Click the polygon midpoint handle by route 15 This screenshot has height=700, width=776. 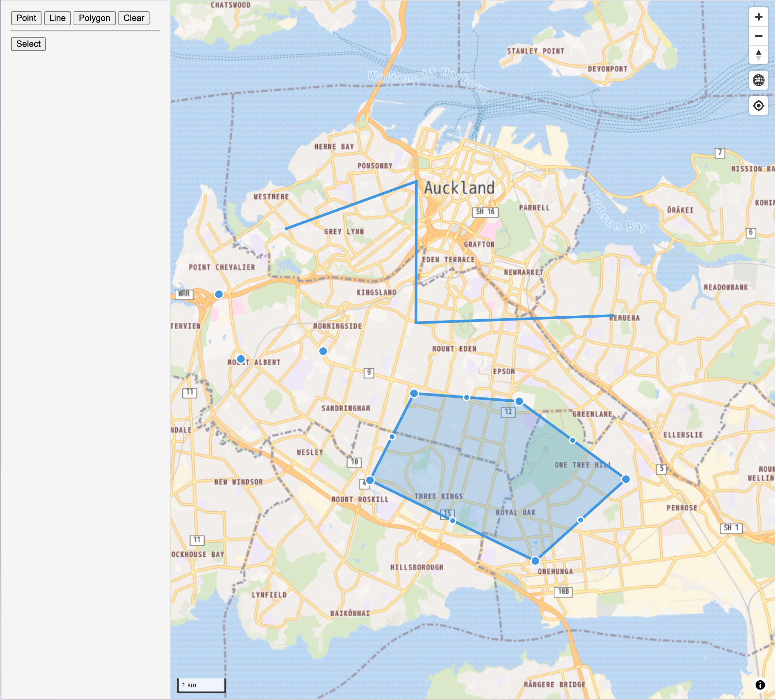pyautogui.click(x=452, y=520)
